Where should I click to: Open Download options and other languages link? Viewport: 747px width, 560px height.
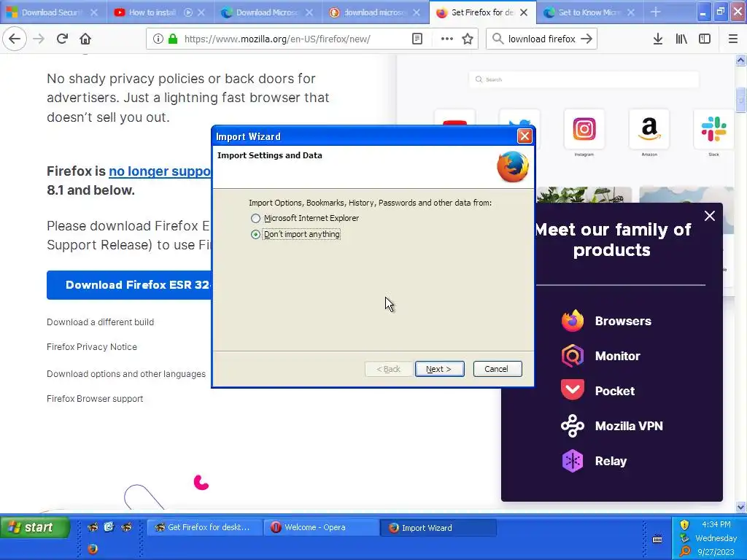(x=125, y=374)
